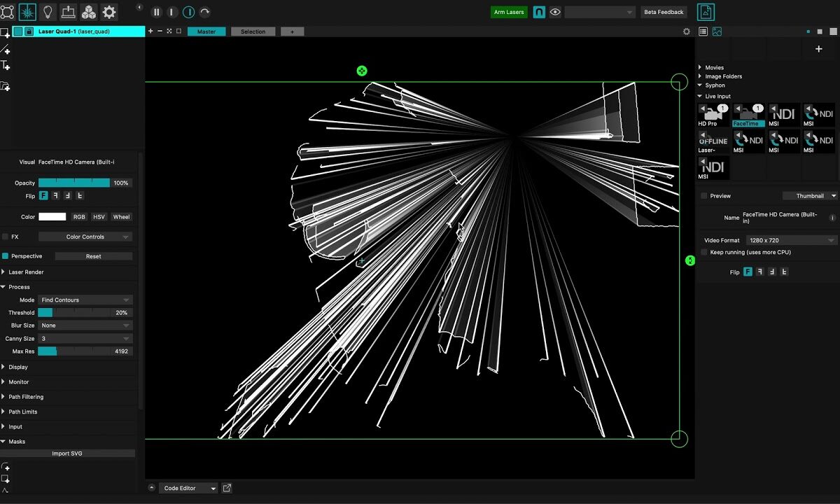Enable the FX checkbox
Screen dimensions: 840x504
click(x=6, y=237)
